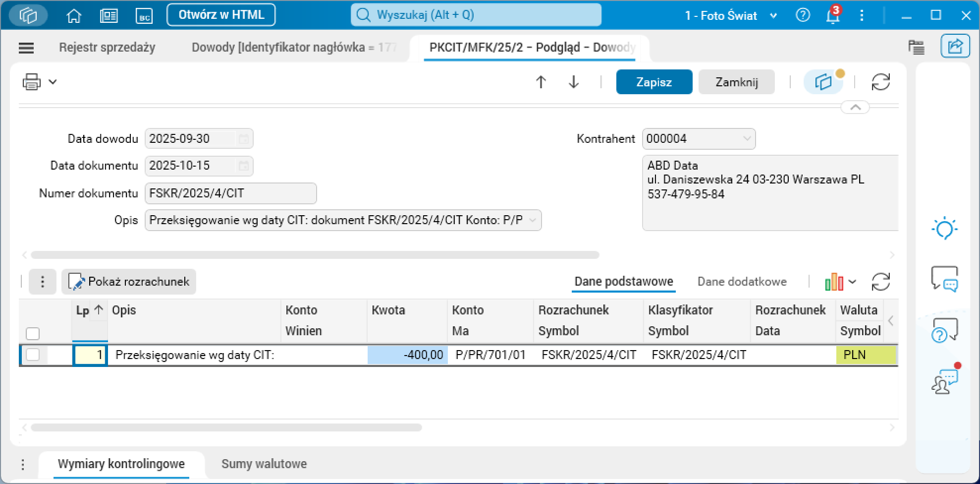Click the header area horizontal scrollbar
The height and width of the screenshot is (484, 980).
pyautogui.click(x=315, y=255)
